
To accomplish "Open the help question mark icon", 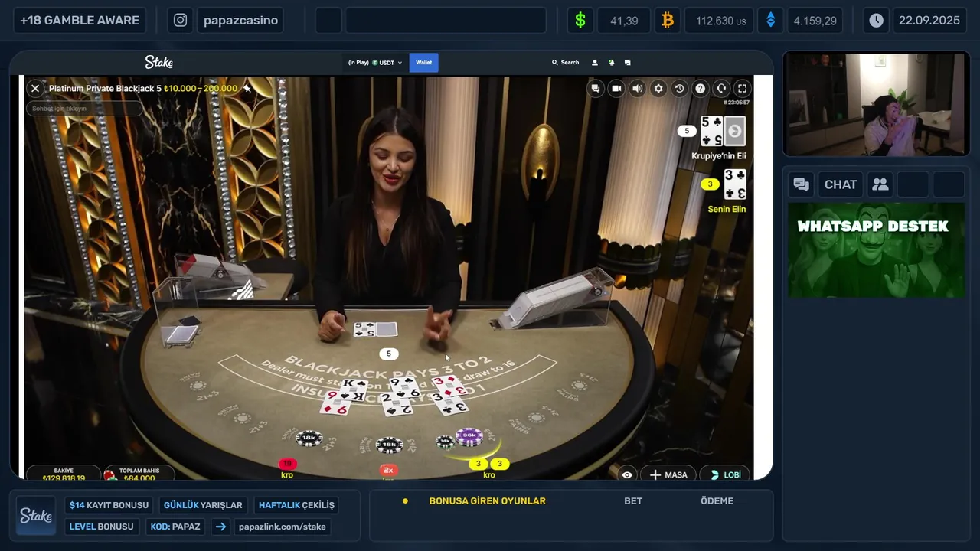I will point(700,89).
